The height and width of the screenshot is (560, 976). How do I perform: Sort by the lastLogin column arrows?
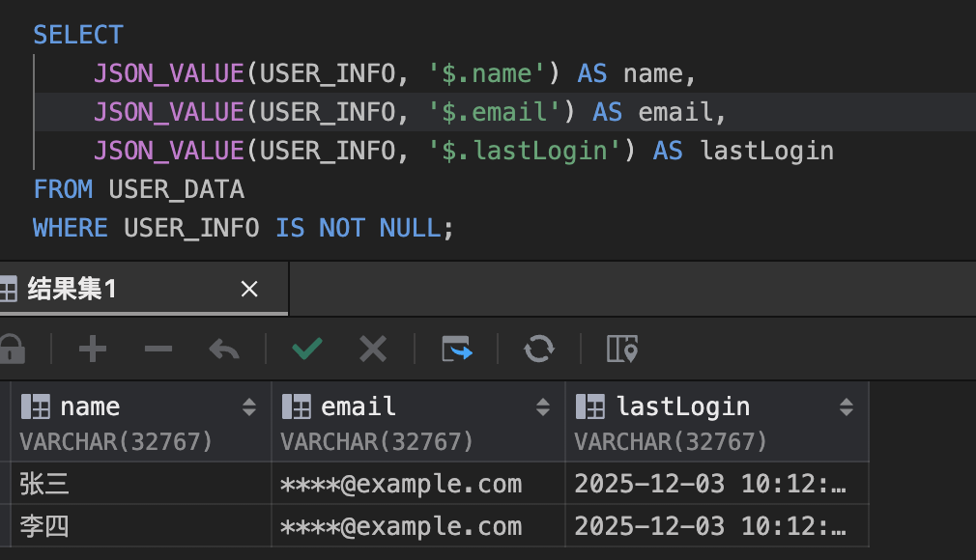(x=847, y=407)
